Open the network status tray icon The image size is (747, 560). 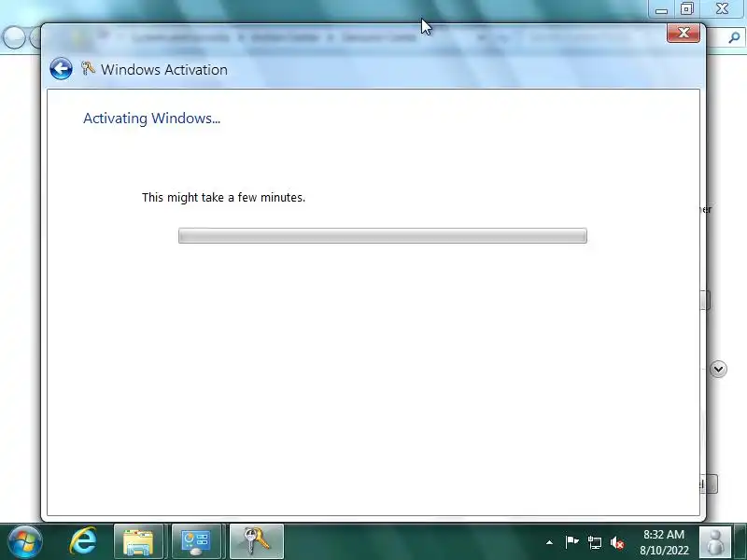click(x=594, y=542)
